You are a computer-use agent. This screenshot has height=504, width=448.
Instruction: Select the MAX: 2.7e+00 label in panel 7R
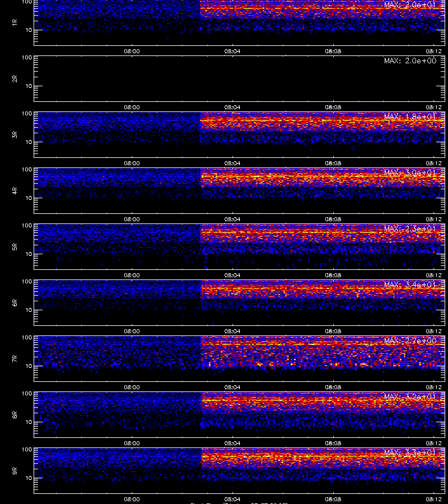[410, 340]
